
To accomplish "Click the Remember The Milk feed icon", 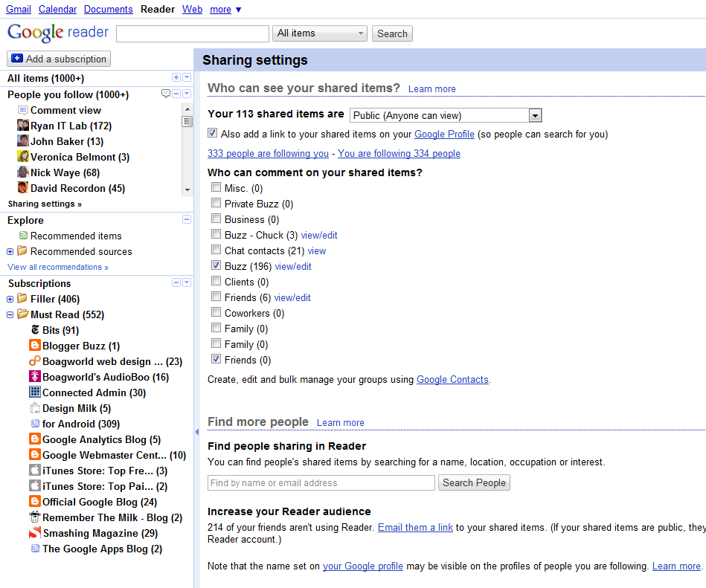I will [x=34, y=517].
